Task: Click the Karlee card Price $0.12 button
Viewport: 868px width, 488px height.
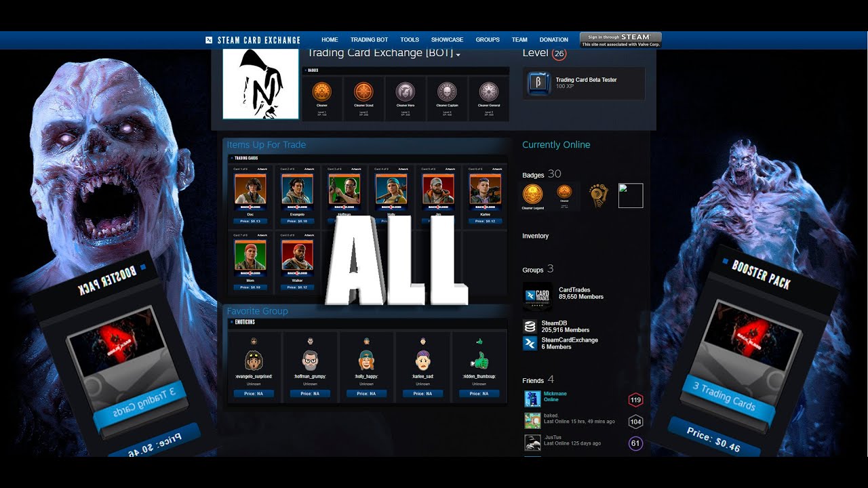Action: [484, 221]
